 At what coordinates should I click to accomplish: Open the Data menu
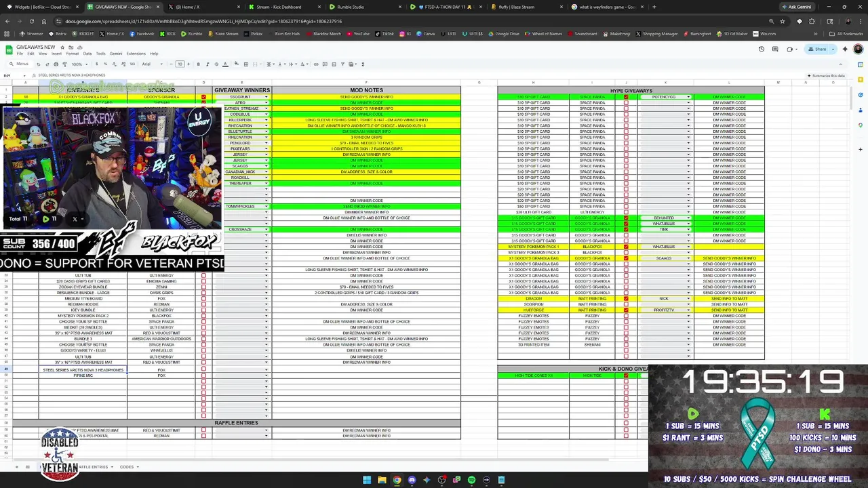(87, 54)
